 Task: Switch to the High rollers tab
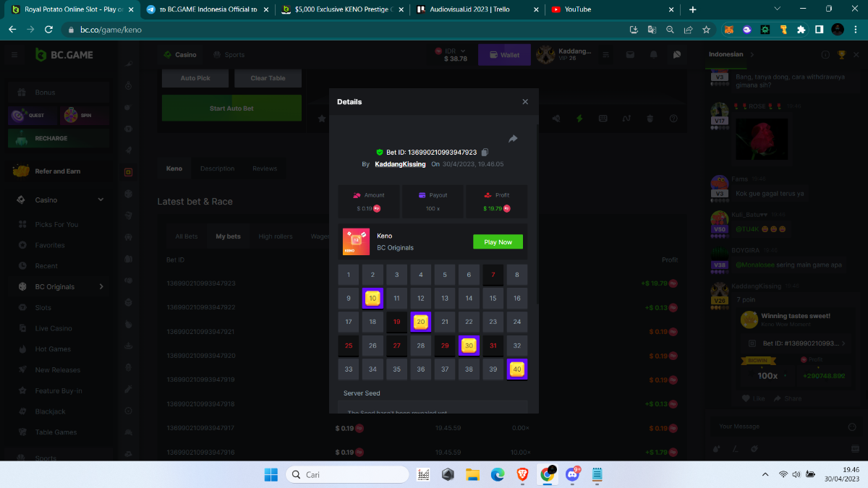[276, 236]
